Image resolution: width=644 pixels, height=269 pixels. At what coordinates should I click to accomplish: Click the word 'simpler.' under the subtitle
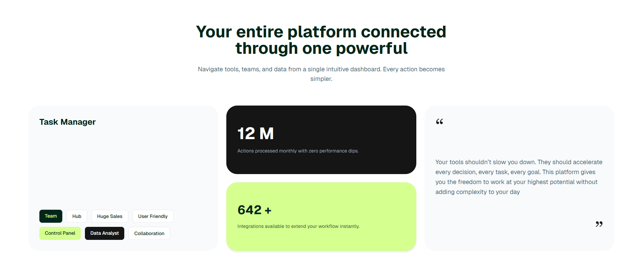321,79
